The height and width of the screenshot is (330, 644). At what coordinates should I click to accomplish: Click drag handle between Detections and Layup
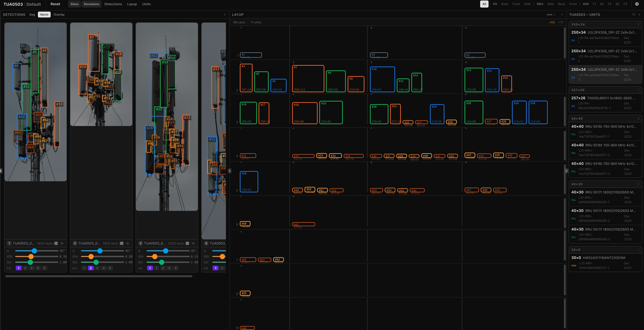coord(229,171)
